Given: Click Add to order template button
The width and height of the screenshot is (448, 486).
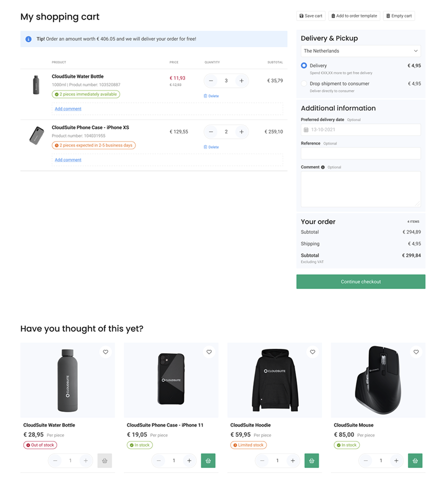Looking at the screenshot, I should (354, 16).
